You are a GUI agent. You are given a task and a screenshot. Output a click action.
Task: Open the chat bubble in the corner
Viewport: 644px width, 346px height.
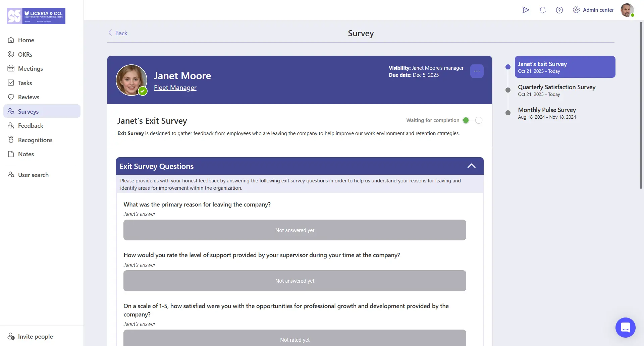(x=626, y=328)
